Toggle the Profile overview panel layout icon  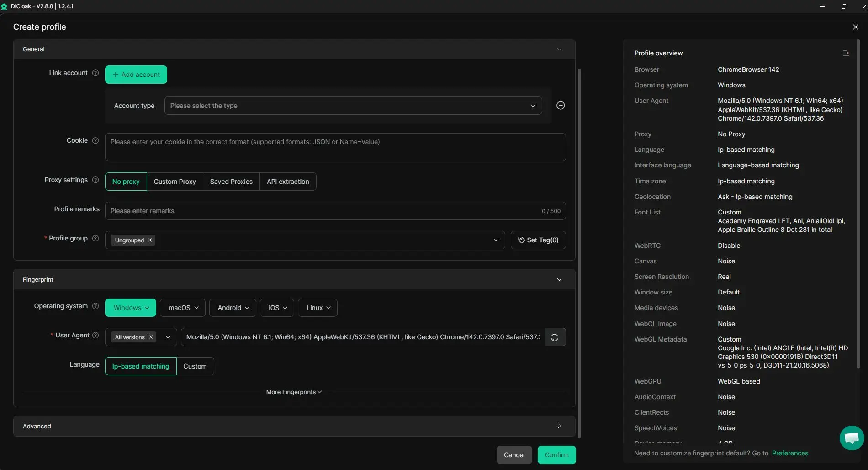click(846, 53)
